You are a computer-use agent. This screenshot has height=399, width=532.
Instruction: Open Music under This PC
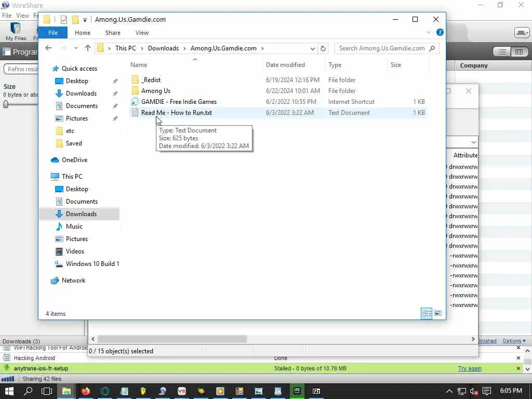74,227
